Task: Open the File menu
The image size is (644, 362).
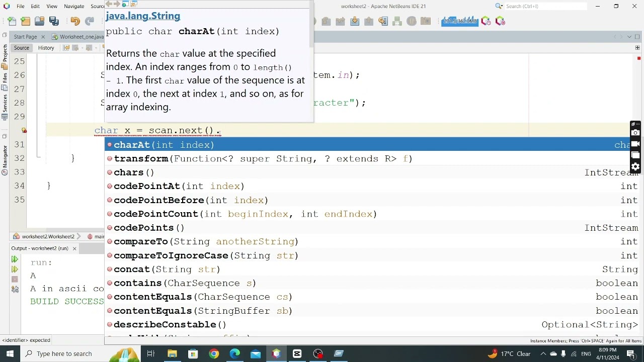Action: pos(21,6)
